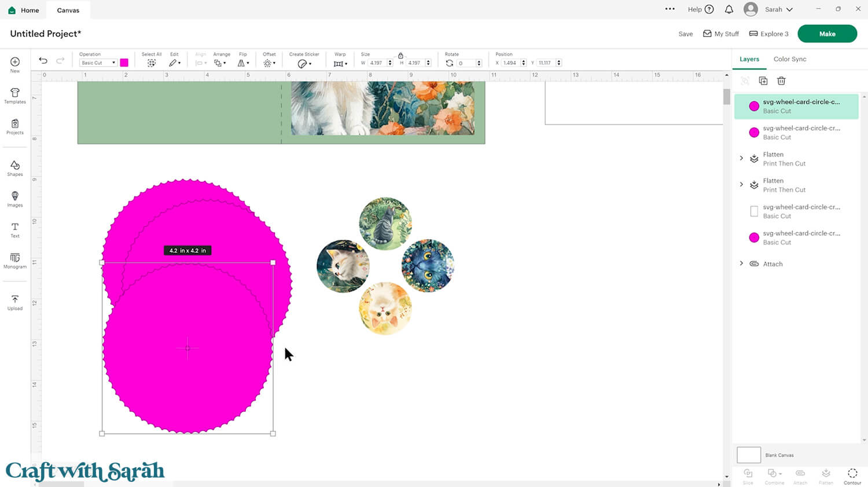The width and height of the screenshot is (868, 487).
Task: Open the Help link
Action: coord(701,9)
